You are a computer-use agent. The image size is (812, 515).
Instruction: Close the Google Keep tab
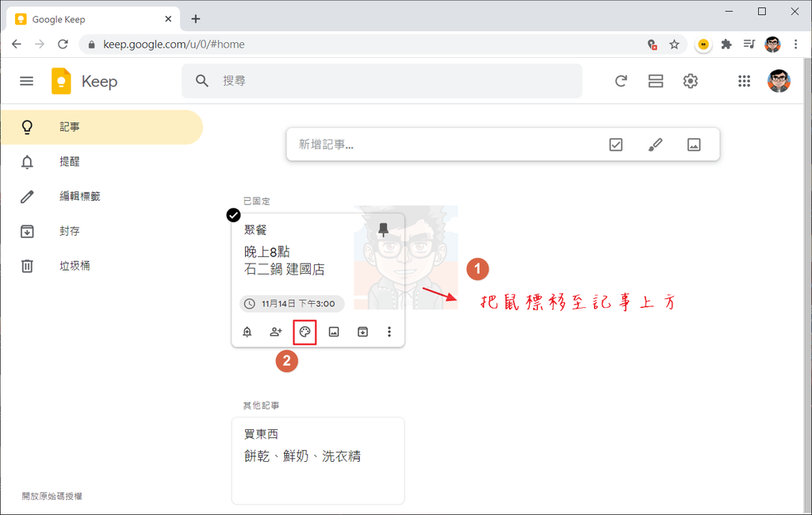click(168, 19)
